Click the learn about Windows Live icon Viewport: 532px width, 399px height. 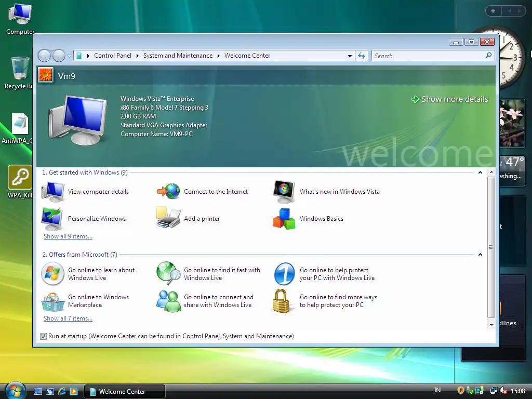pos(52,273)
